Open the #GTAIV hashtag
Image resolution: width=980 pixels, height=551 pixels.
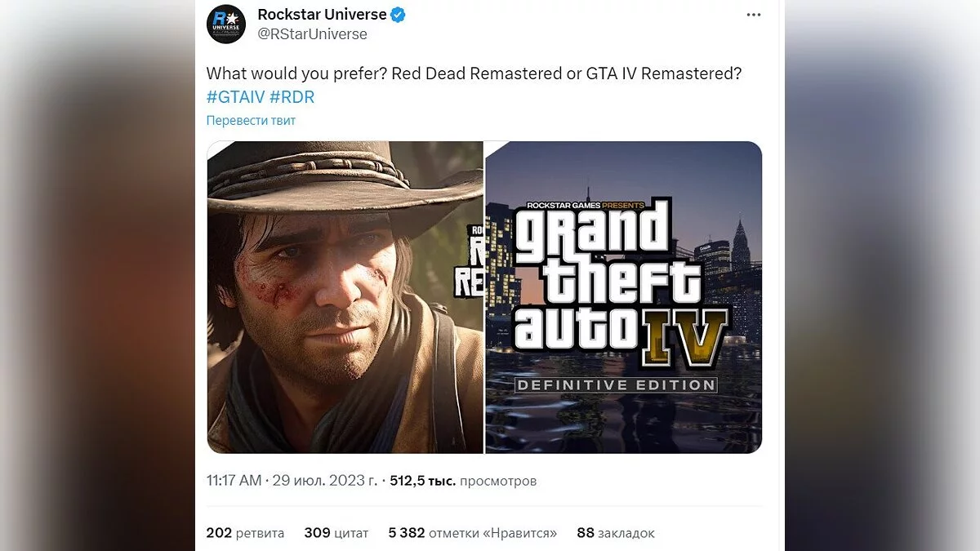tap(234, 96)
